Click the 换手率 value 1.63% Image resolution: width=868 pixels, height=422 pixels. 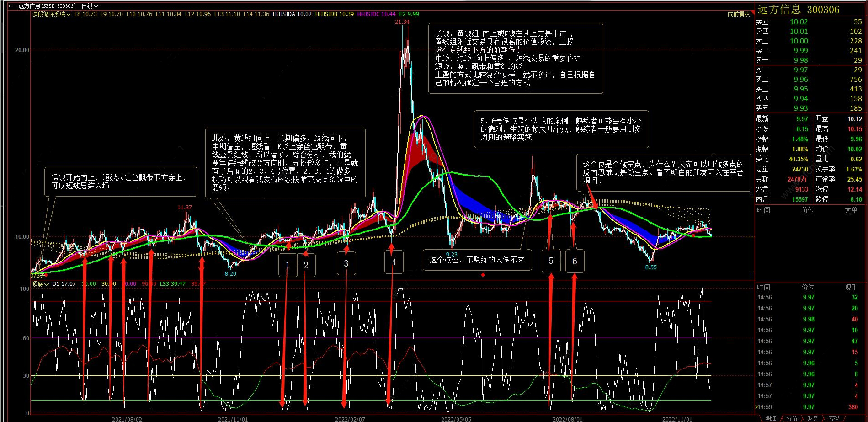854,169
